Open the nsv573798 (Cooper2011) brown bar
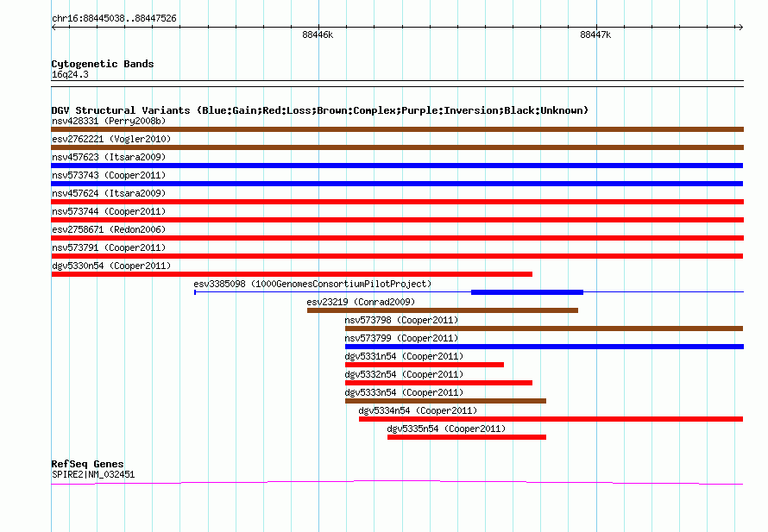 point(545,329)
